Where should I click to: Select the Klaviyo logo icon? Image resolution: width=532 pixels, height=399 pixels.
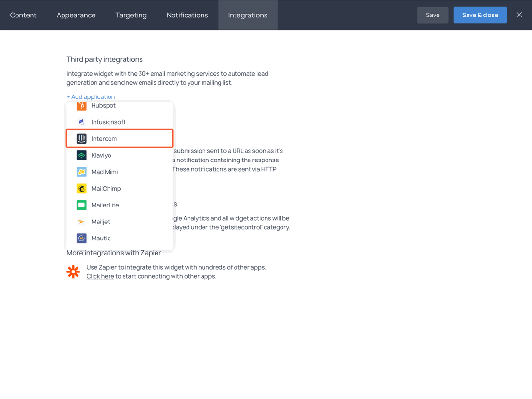tap(81, 155)
